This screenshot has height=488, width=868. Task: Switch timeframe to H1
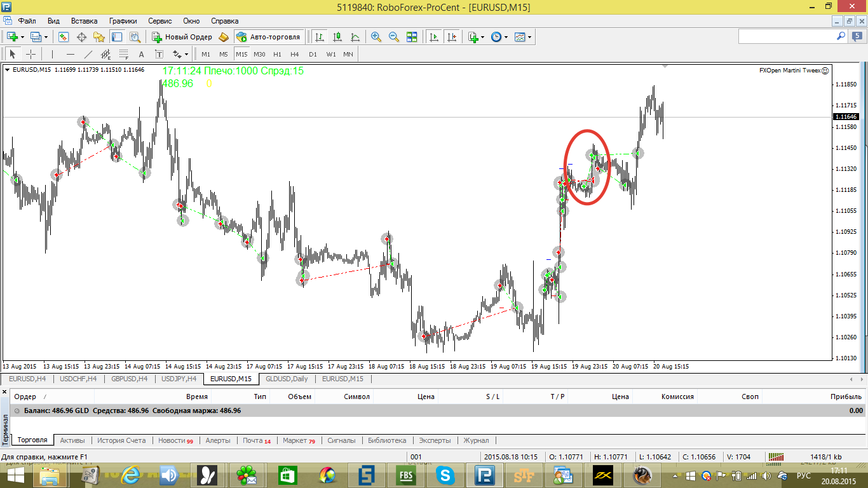tap(277, 54)
